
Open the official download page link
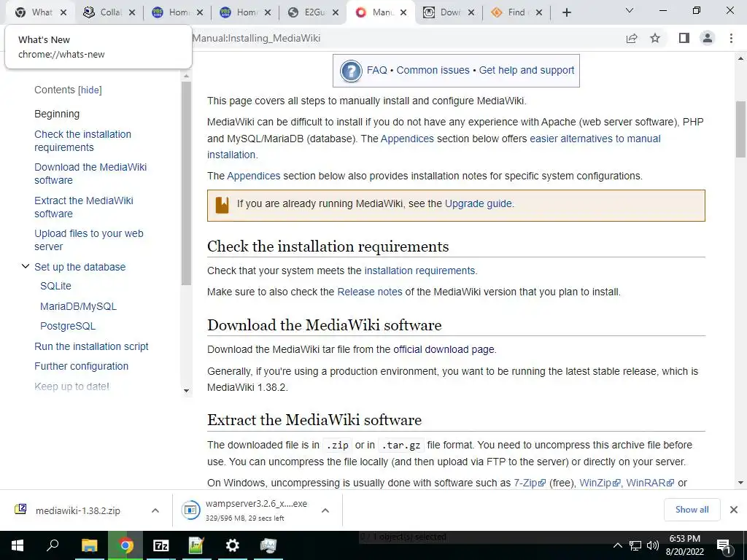[444, 349]
